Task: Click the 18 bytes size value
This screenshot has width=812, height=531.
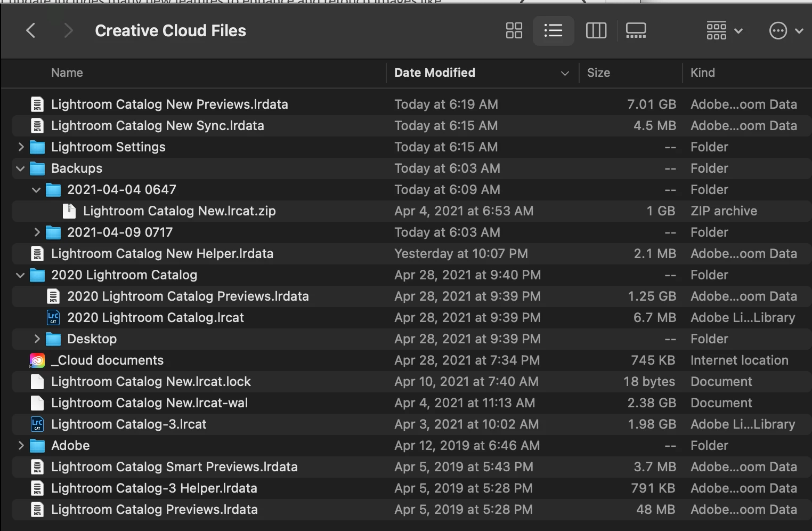Action: (x=649, y=382)
